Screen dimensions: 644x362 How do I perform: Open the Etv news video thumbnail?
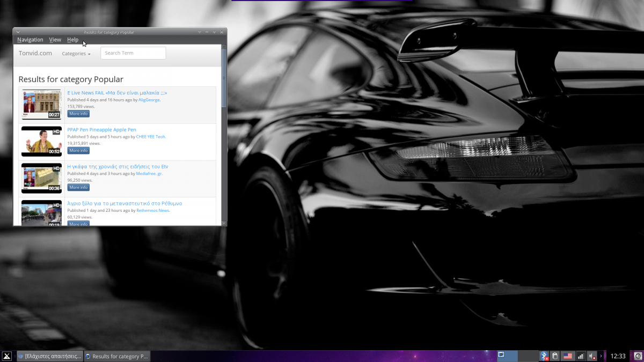(41, 178)
